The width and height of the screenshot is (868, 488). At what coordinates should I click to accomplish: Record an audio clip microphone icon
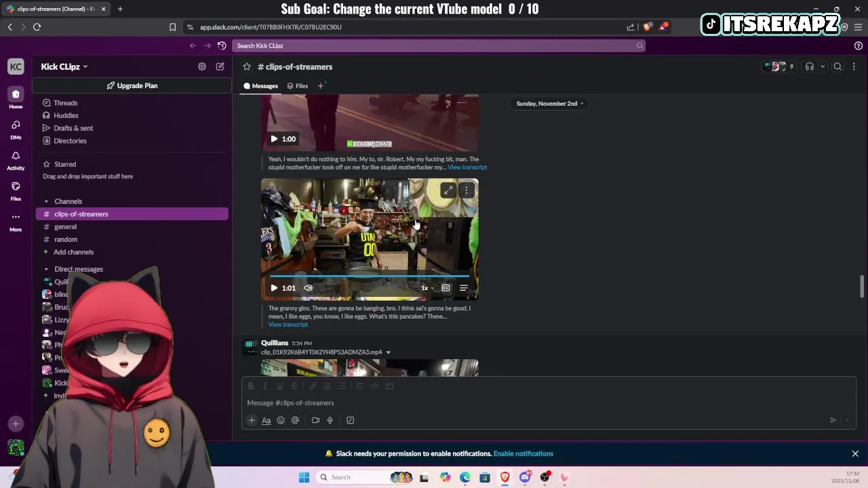(330, 420)
